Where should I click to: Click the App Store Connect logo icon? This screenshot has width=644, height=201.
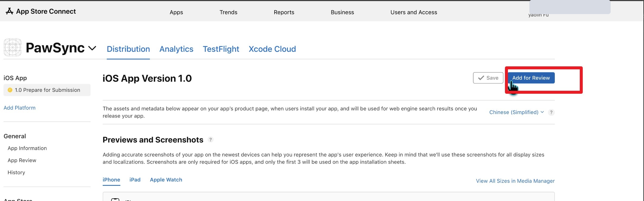[9, 11]
